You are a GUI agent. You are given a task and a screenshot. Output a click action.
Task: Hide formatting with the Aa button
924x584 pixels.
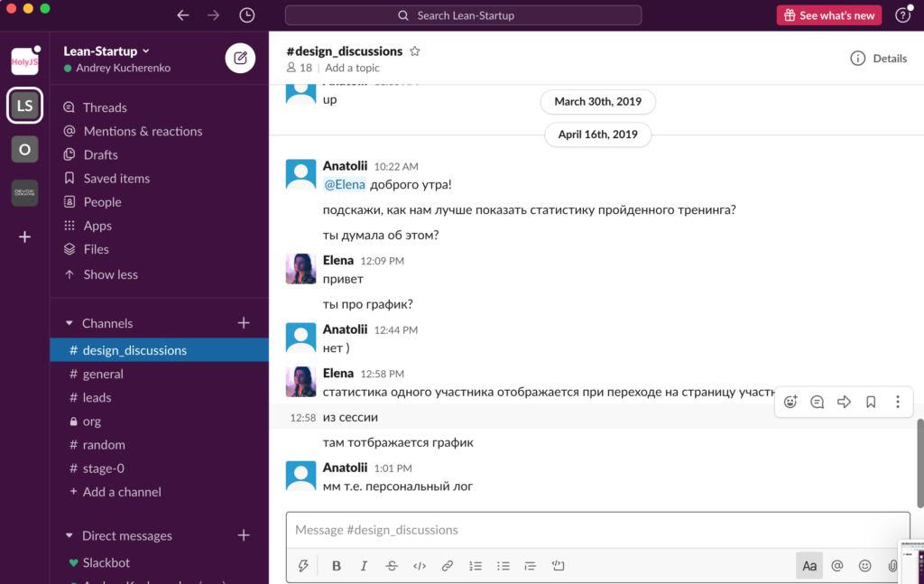pyautogui.click(x=809, y=566)
